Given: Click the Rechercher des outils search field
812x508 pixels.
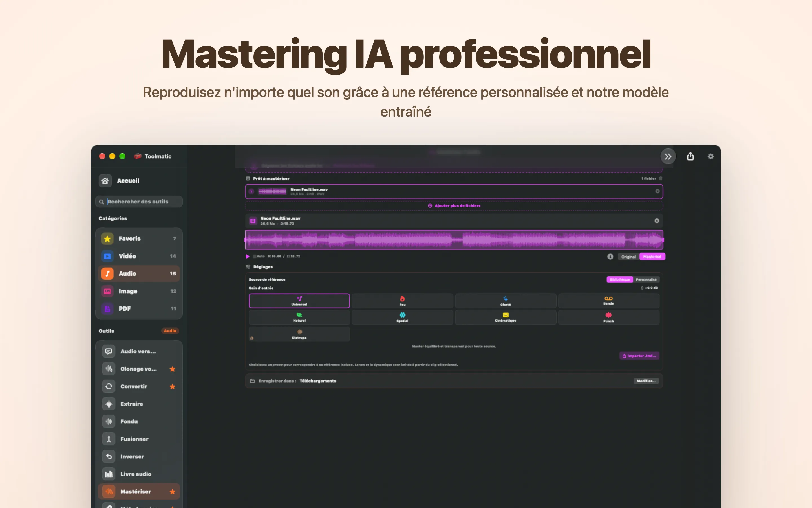Looking at the screenshot, I should tap(139, 202).
